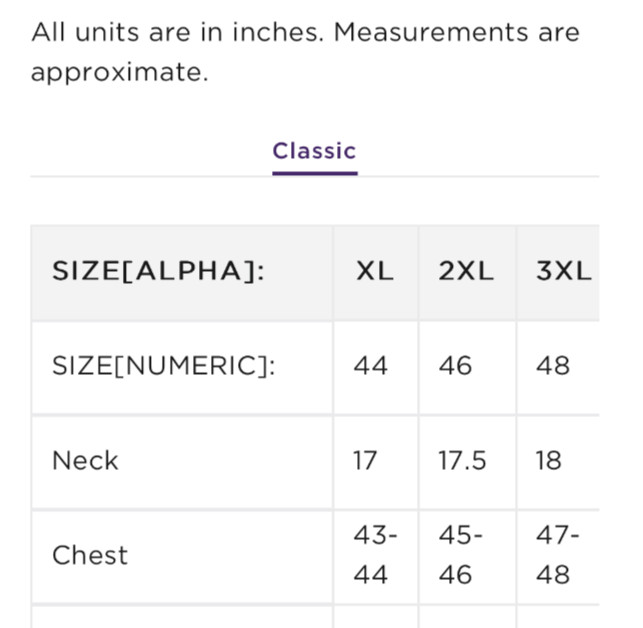
Task: Select the neck value 17.5
Action: pyautogui.click(x=462, y=461)
